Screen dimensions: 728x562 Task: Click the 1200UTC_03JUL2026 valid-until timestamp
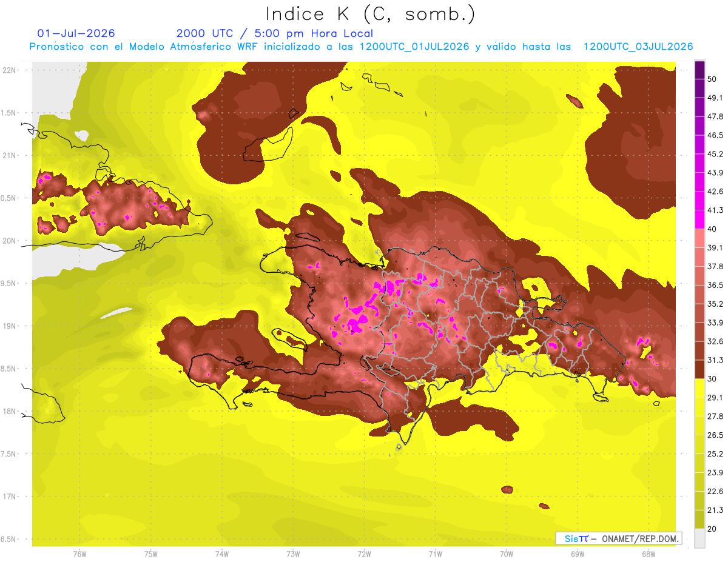(x=638, y=47)
